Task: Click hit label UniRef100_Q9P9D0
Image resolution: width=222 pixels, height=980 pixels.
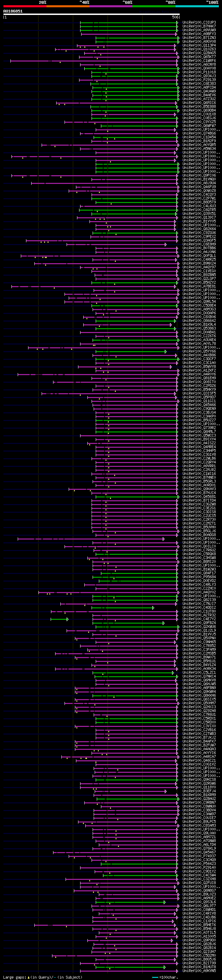Action: pos(199,940)
